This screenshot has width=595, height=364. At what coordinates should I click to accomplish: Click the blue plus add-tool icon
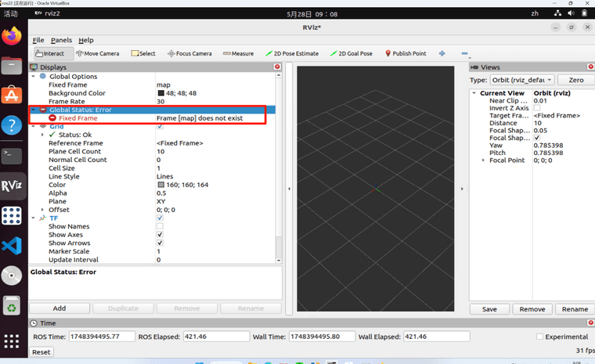(442, 53)
